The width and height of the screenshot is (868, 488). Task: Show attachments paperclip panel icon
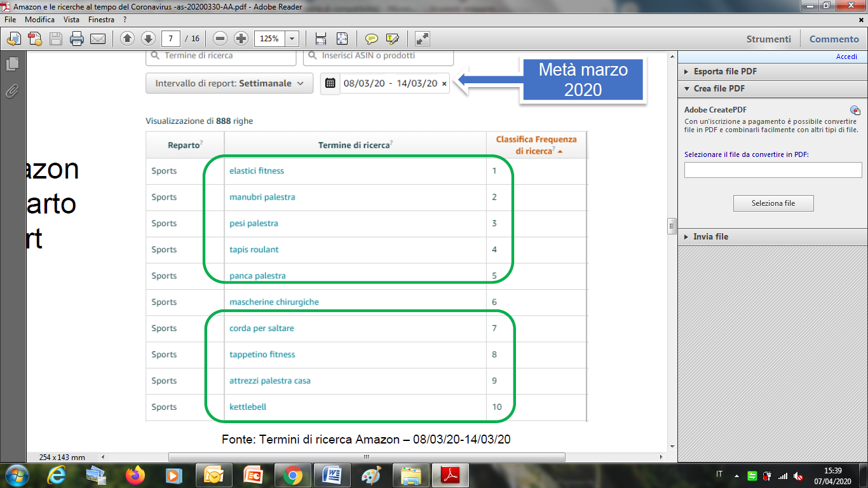pos(12,91)
